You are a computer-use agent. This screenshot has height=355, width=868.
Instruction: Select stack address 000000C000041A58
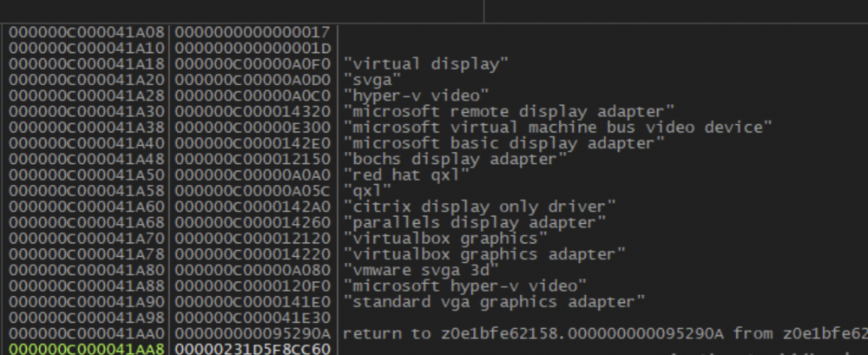pyautogui.click(x=86, y=191)
